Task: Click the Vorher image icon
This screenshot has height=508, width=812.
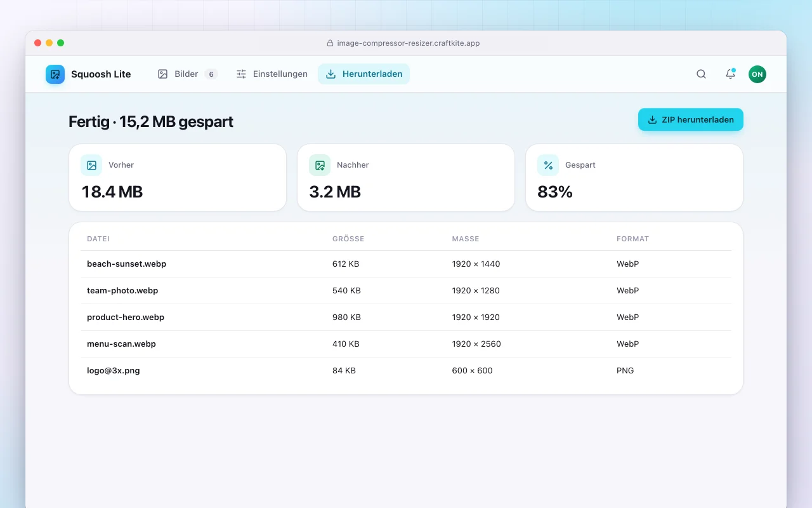Action: click(91, 165)
